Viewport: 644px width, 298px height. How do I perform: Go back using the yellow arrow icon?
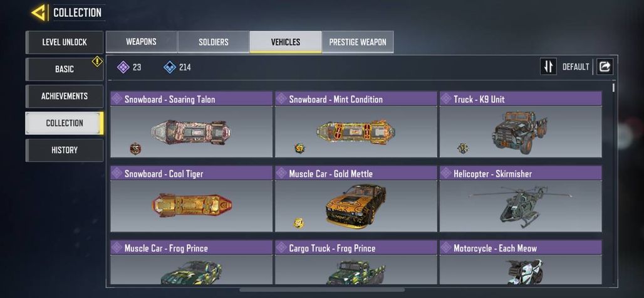[40, 13]
